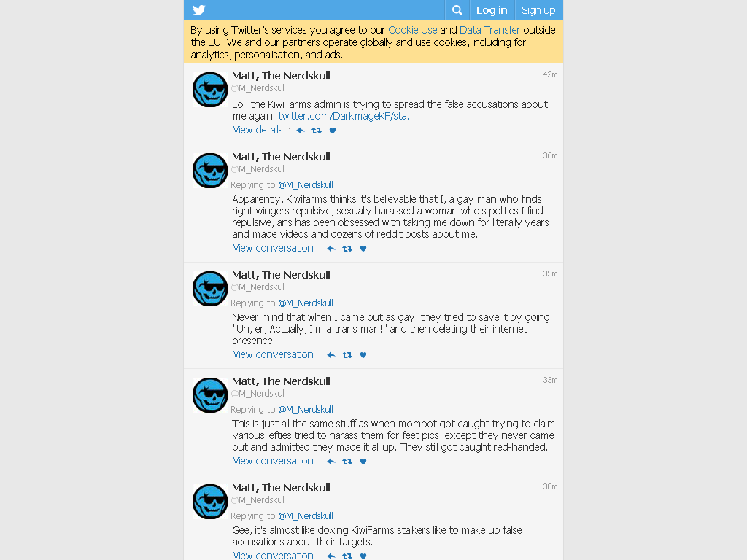Open the twitter.com/DarkmageKF link

tap(347, 116)
